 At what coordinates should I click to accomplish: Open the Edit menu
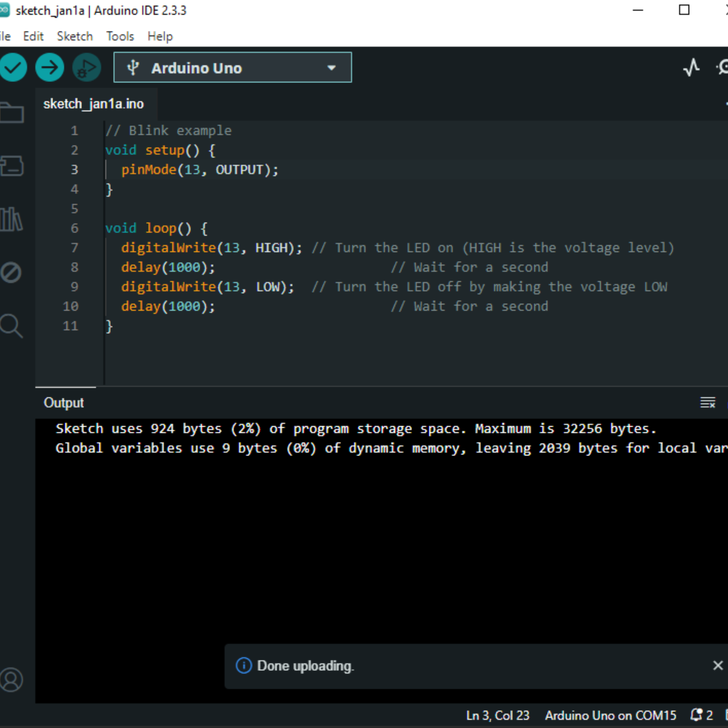[x=33, y=36]
